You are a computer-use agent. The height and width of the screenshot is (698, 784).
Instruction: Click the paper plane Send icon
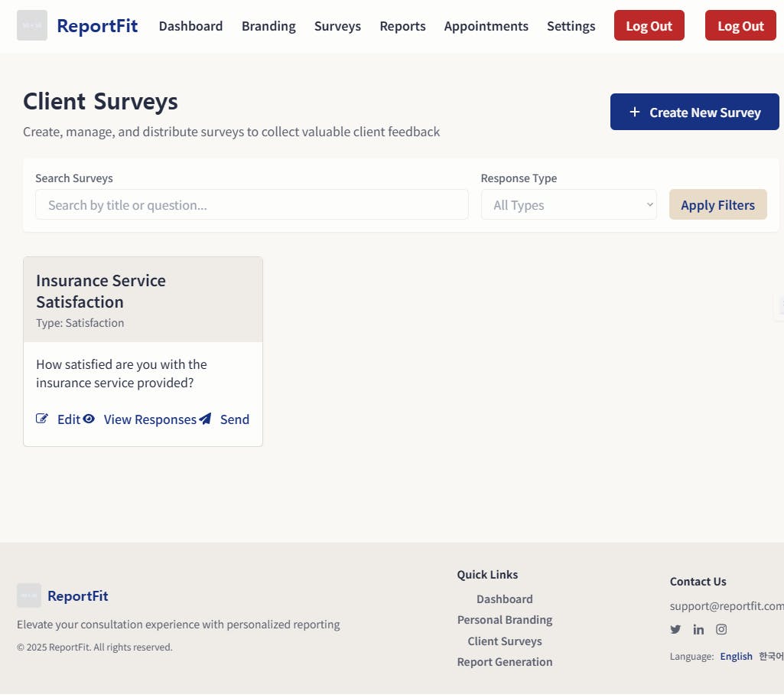coord(205,419)
